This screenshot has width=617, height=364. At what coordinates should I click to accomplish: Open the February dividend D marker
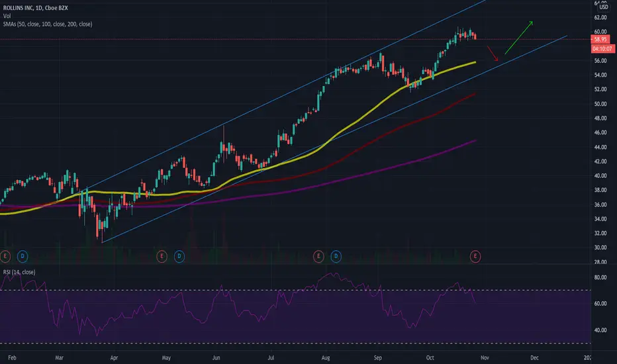(x=23, y=257)
